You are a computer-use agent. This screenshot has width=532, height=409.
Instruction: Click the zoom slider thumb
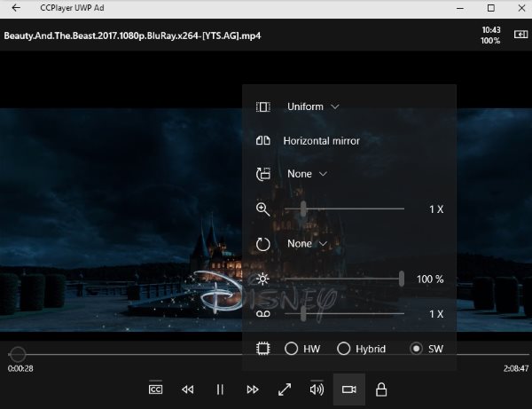tap(303, 208)
